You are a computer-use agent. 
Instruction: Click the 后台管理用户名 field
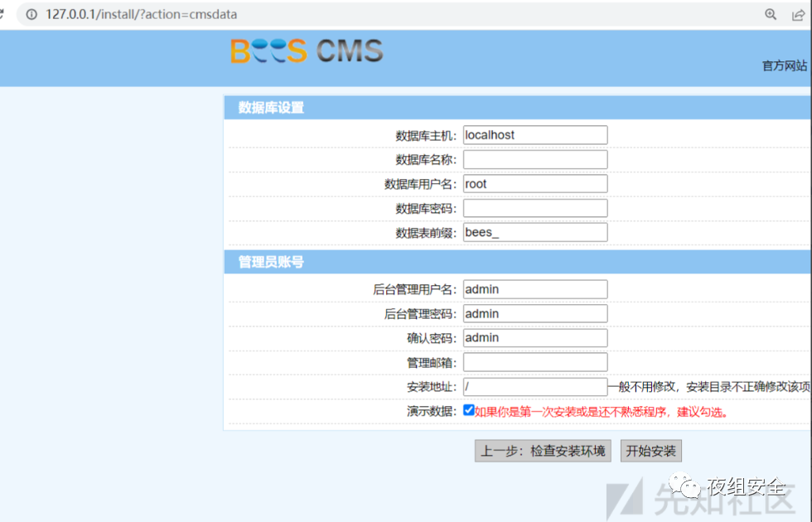(x=535, y=289)
